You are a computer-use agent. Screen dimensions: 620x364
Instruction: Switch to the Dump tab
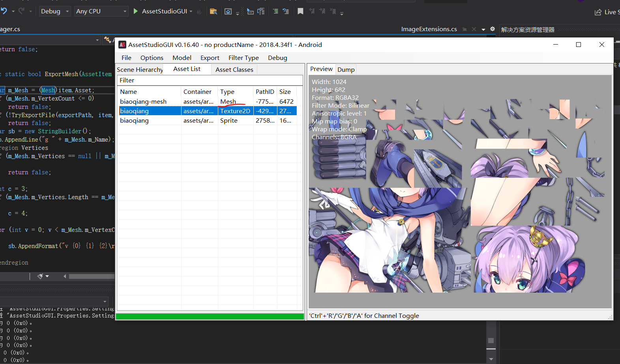coord(346,69)
